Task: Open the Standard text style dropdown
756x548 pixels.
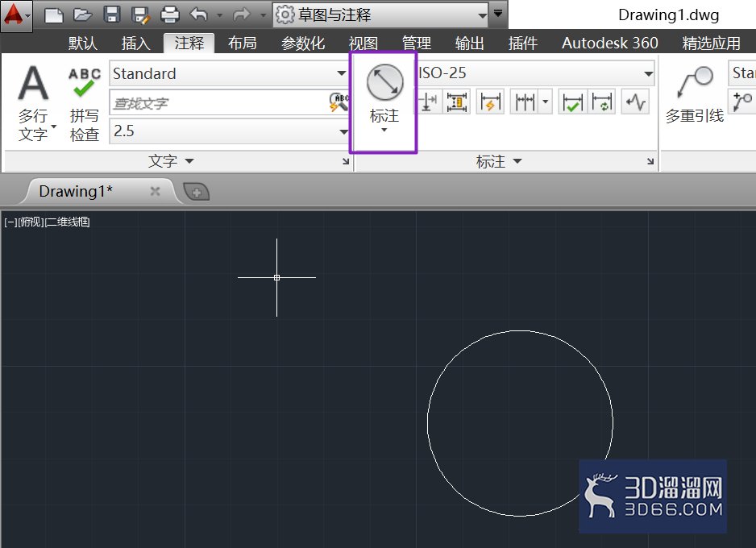Action: tap(229, 73)
